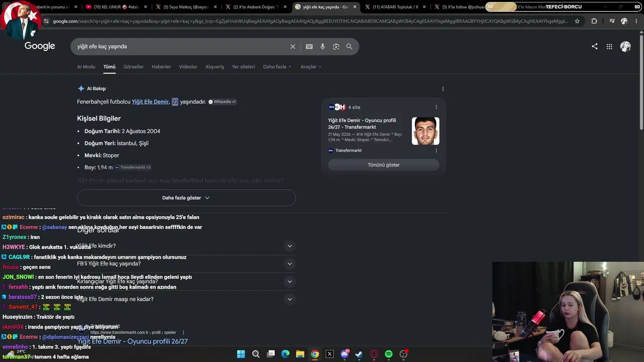Image resolution: width=644 pixels, height=362 pixels.
Task: Open the 4 site card's more options
Action: (x=436, y=107)
